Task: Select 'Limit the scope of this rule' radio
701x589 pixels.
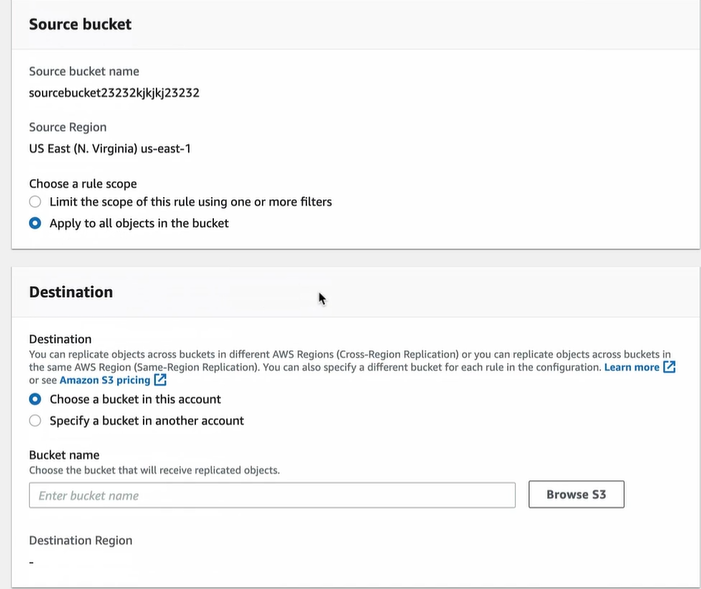Action: pyautogui.click(x=35, y=202)
